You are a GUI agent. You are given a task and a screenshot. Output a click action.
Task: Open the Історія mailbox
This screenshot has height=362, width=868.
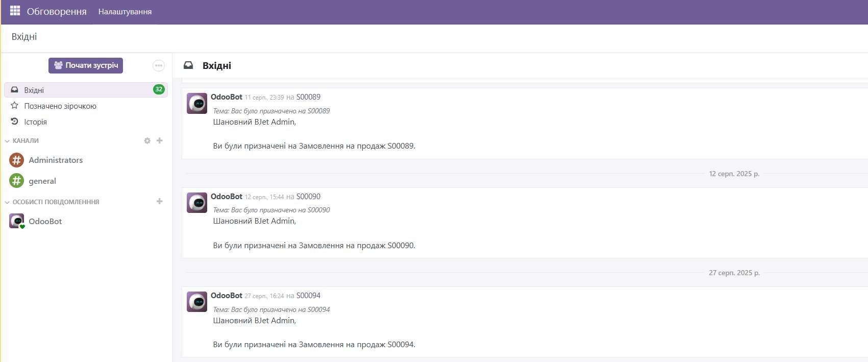[35, 122]
